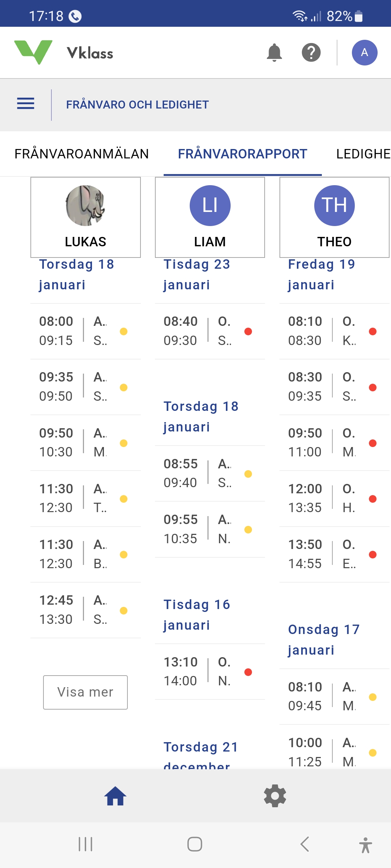Switch to the Frånvaroanmälan tab

81,154
